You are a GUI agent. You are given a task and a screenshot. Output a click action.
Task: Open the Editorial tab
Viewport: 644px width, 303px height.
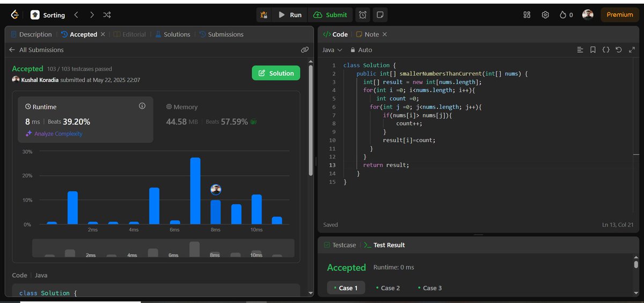pyautogui.click(x=129, y=34)
